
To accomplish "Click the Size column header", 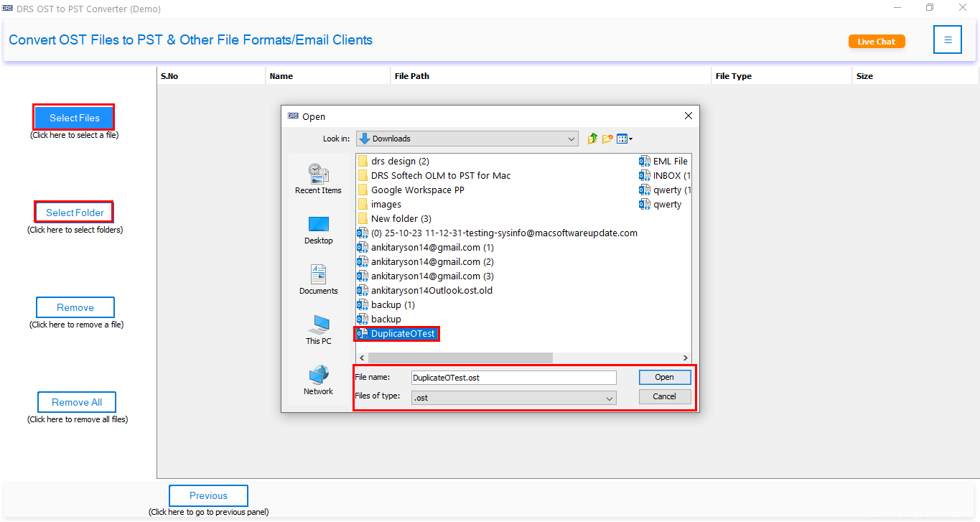I will (x=915, y=76).
